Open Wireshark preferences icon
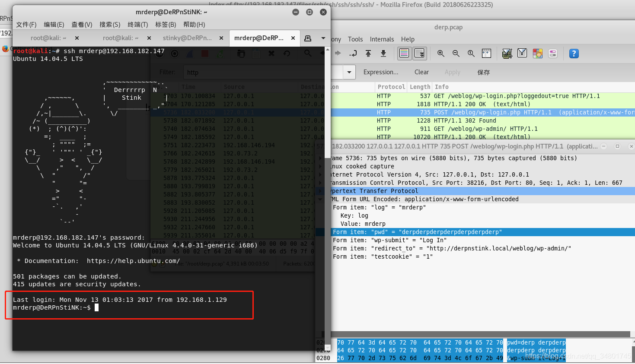 pyautogui.click(x=553, y=54)
